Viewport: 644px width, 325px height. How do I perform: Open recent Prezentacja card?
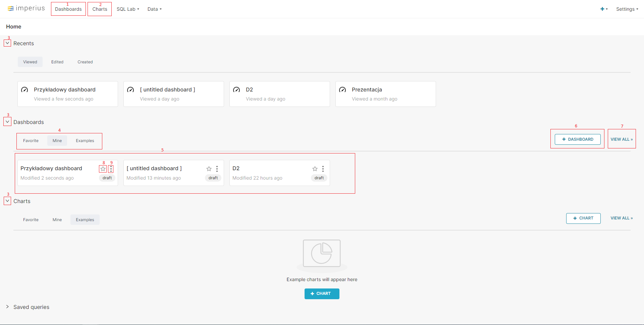(386, 94)
